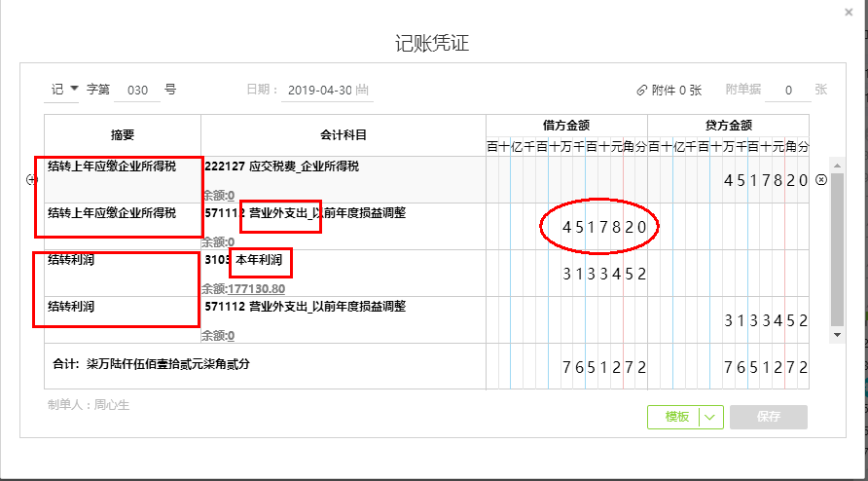This screenshot has height=481, width=868.
Task: Click fourth row summary 结转利润
Action: click(x=71, y=306)
